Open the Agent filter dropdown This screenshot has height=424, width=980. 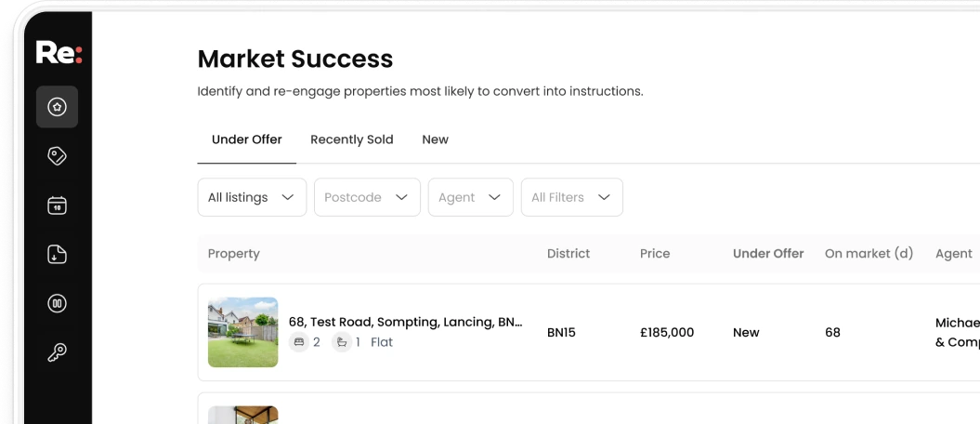(470, 197)
